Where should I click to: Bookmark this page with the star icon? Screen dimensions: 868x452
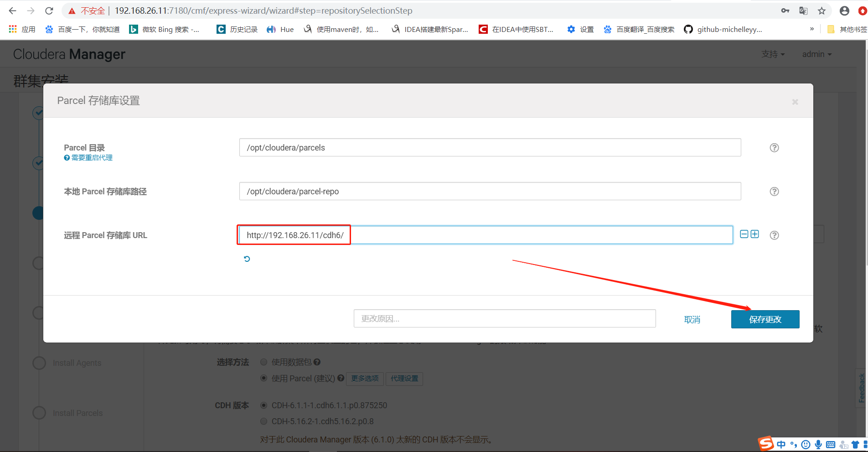[821, 10]
